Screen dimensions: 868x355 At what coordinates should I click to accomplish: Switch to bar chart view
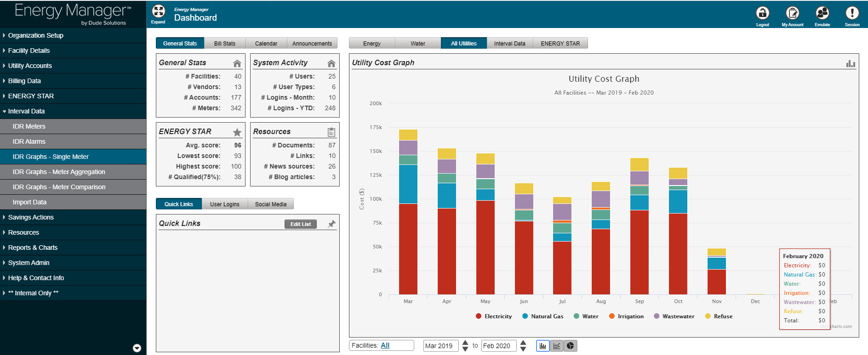543,346
